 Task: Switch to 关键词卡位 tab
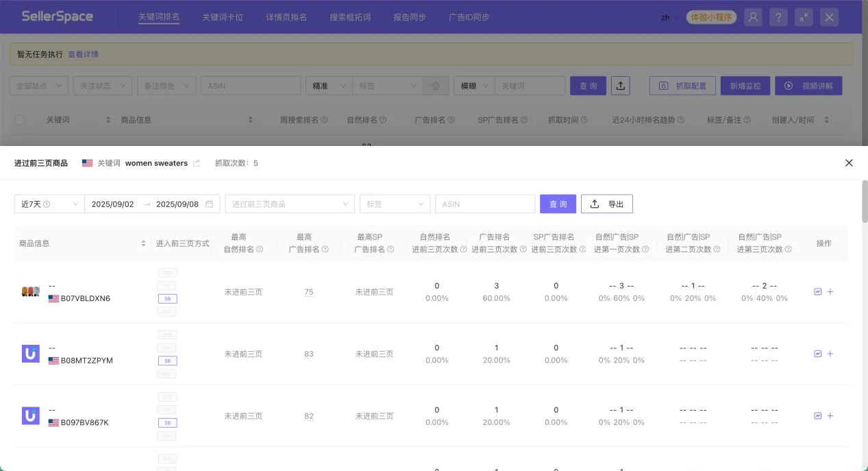pos(223,17)
